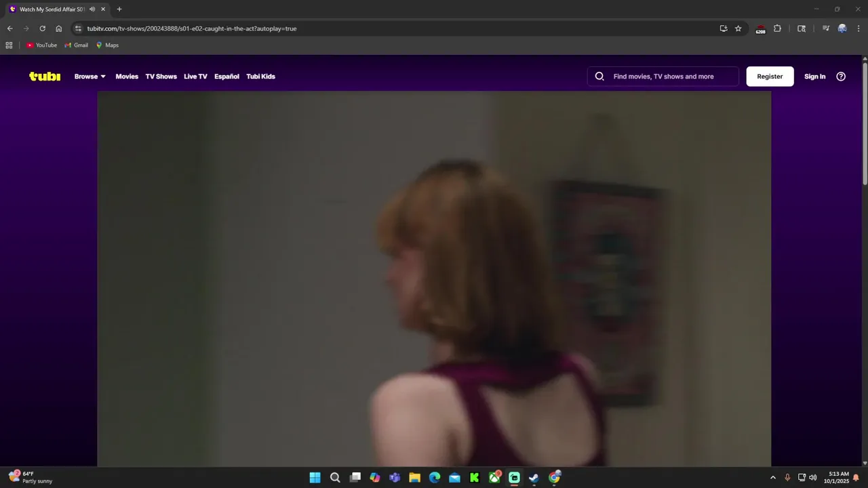Open File Explorer from the taskbar
The image size is (868, 488).
[x=414, y=478]
